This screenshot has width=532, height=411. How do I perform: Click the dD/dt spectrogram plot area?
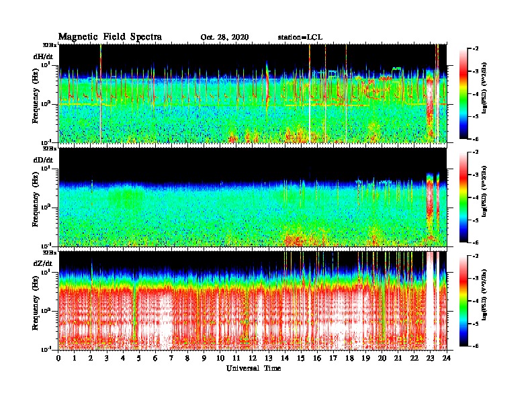(x=253, y=197)
